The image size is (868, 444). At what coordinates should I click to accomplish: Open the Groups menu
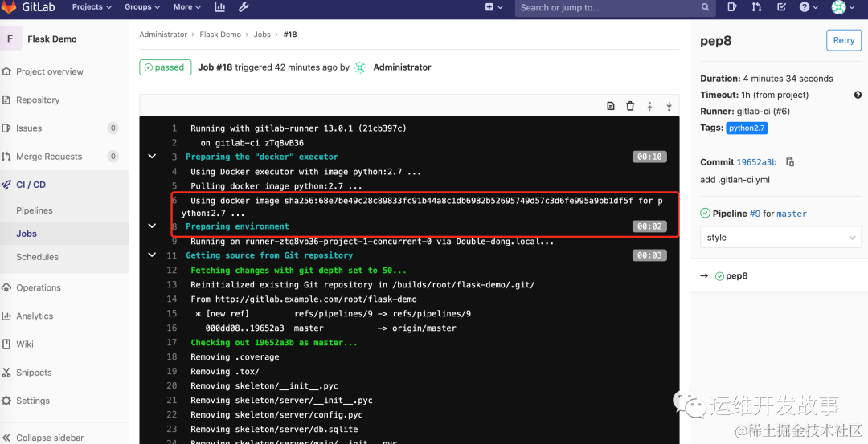pyautogui.click(x=142, y=7)
